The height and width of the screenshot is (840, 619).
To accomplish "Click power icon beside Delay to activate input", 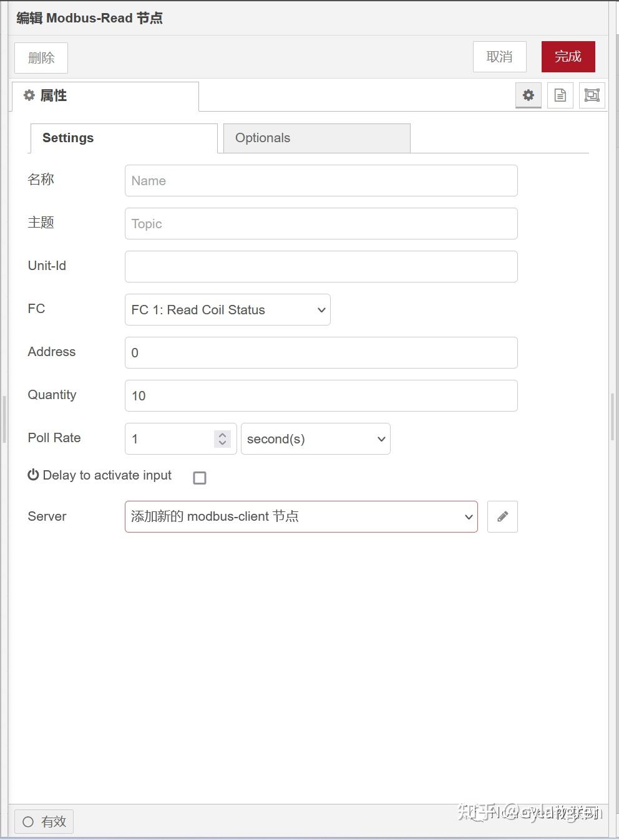I will 33,475.
